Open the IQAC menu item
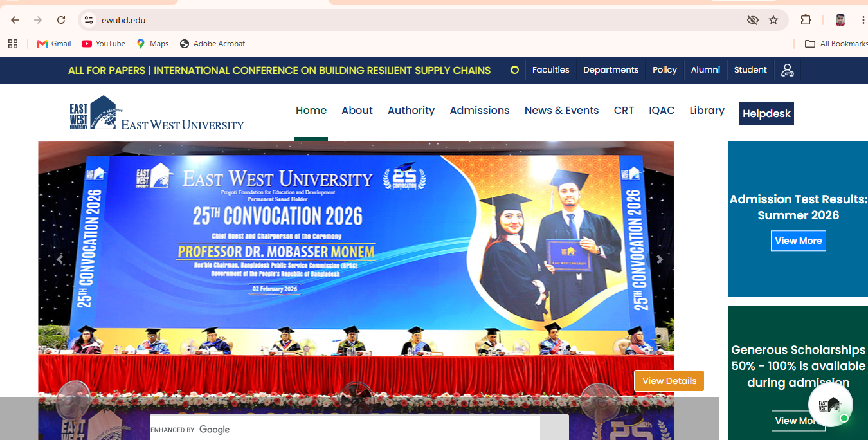868x440 pixels. 662,111
